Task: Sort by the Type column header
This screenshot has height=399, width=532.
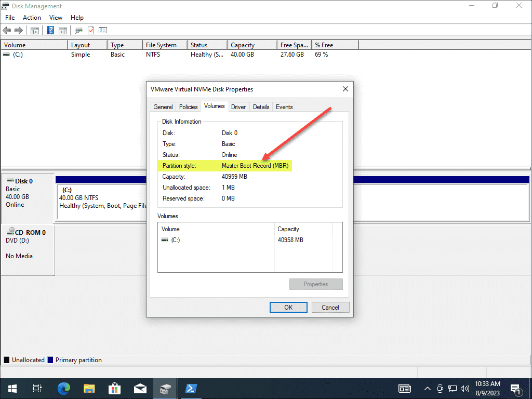Action: coord(125,45)
